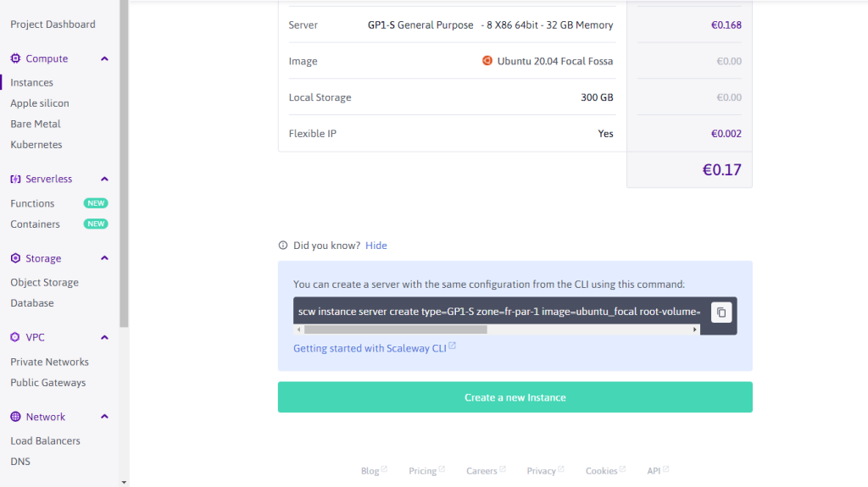Hide the Did you know tip
This screenshot has width=868, height=487.
click(376, 246)
